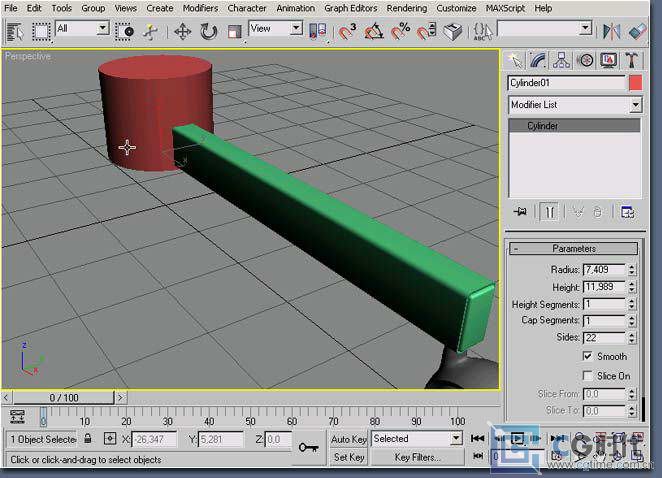Open the Rendering menu
The height and width of the screenshot is (478, 662).
click(407, 8)
